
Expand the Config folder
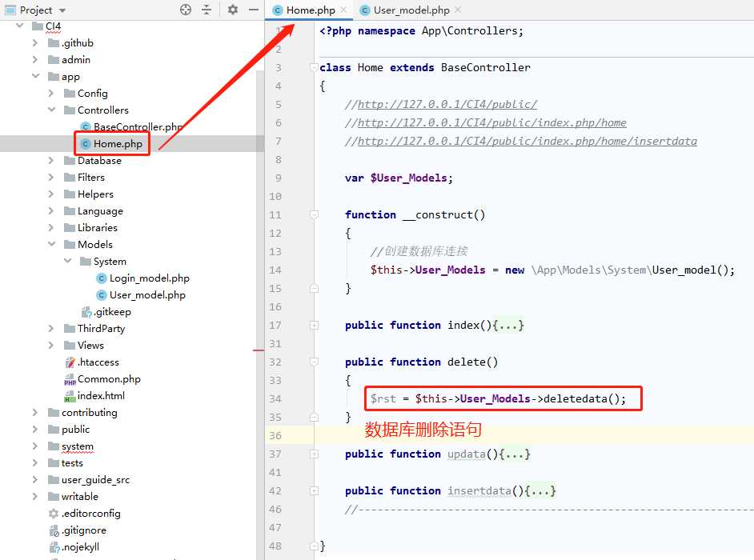(x=51, y=93)
